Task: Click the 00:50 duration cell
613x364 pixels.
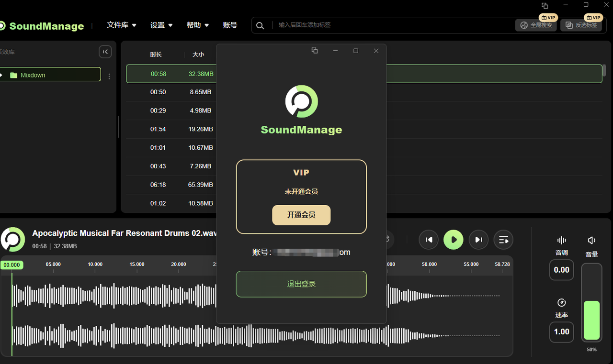Action: point(158,92)
